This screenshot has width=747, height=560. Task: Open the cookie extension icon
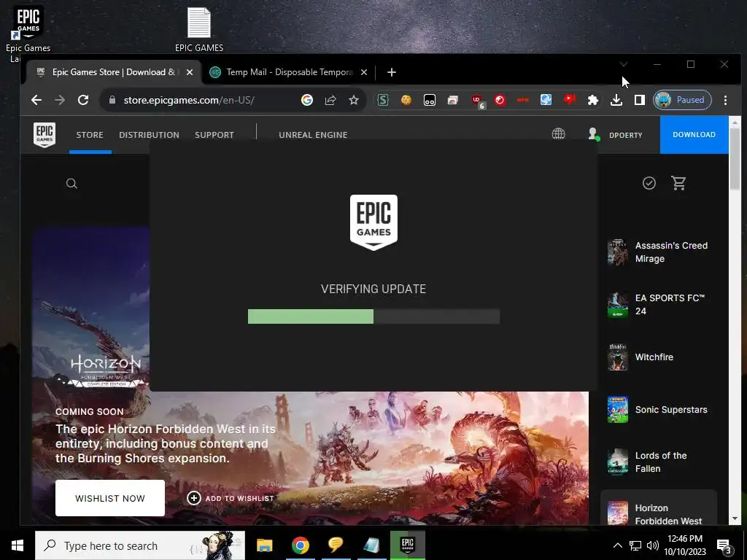406,100
